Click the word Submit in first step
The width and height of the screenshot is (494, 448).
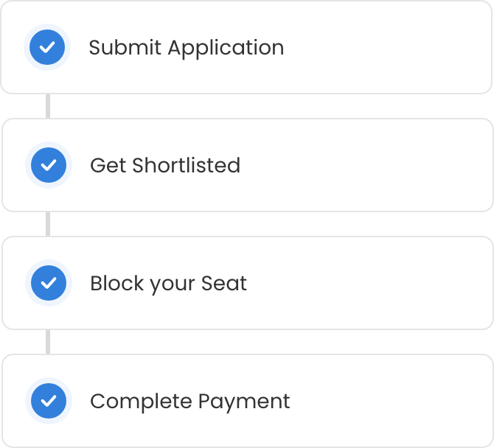point(125,47)
